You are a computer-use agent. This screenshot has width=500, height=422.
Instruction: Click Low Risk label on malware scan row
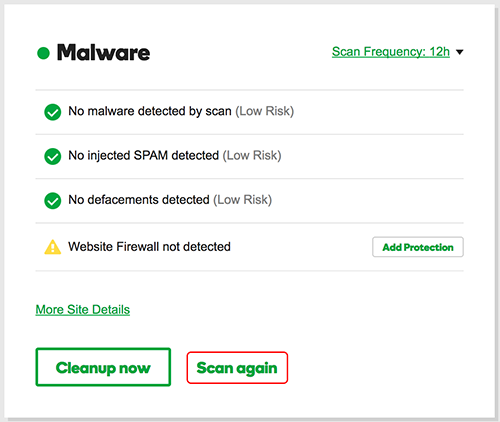pos(265,111)
